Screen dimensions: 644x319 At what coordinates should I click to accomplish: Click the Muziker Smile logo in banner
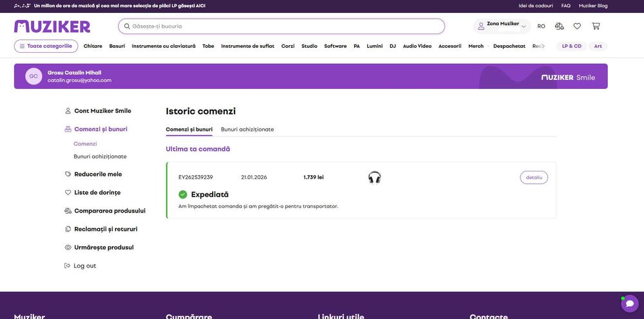[568, 77]
